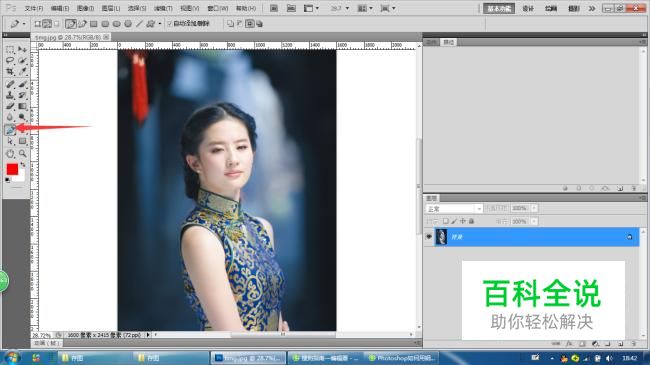Open the Pen tool preset picker arrow
This screenshot has height=365, width=650.
click(x=24, y=24)
